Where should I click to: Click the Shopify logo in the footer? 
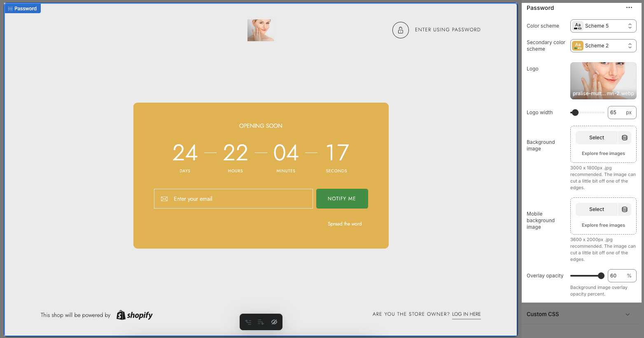[135, 315]
